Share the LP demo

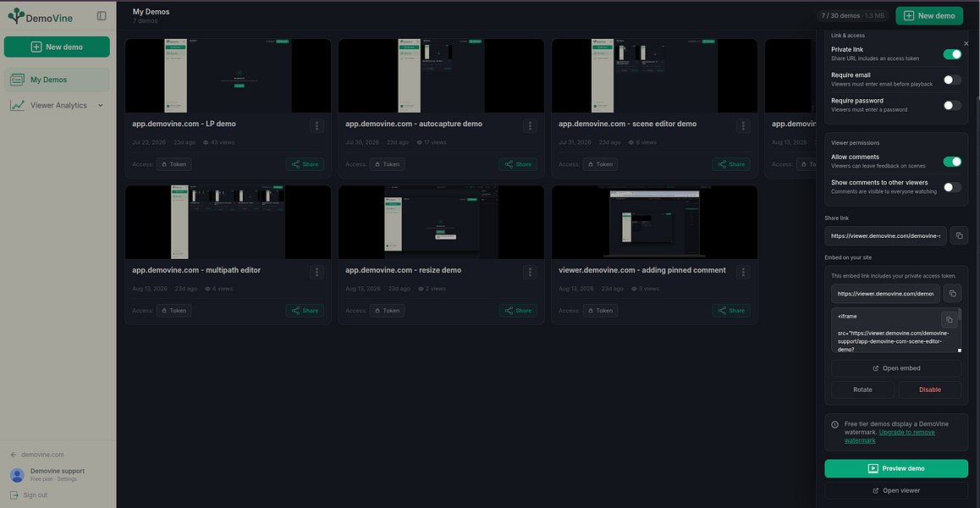click(305, 164)
